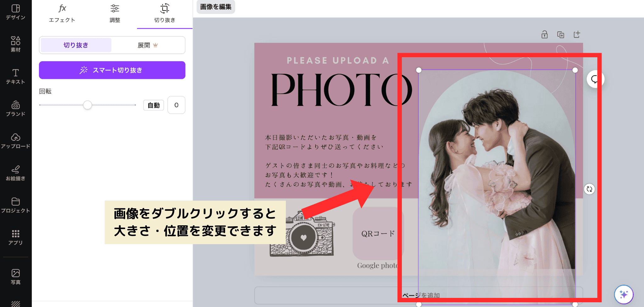The height and width of the screenshot is (307, 644).
Task: Open the ブランド (Brand) sidebar panel
Action: 15,109
